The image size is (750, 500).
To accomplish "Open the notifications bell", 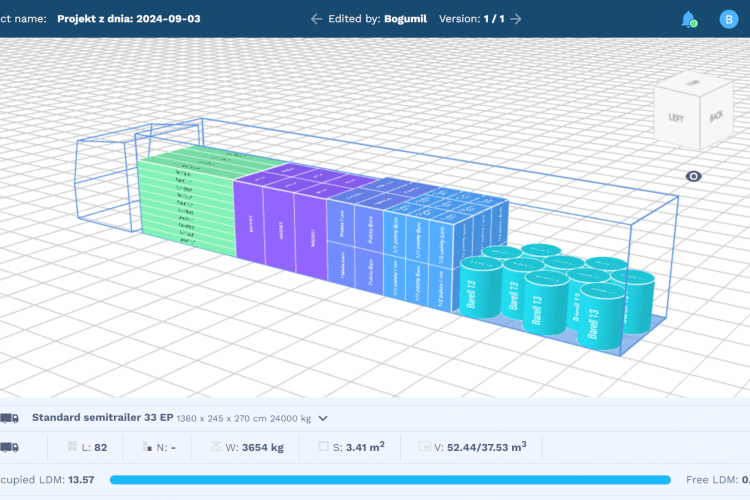I will click(688, 19).
